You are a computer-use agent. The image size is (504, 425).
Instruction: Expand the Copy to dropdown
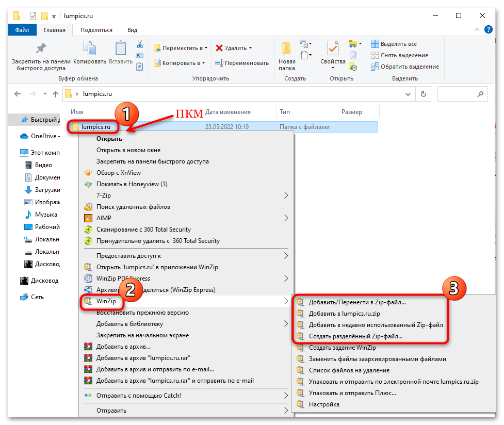[180, 63]
